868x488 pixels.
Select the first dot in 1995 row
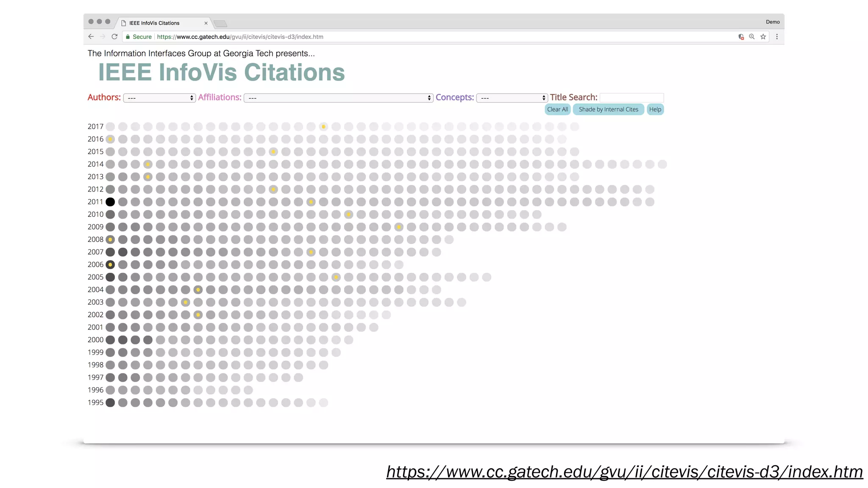pos(110,402)
